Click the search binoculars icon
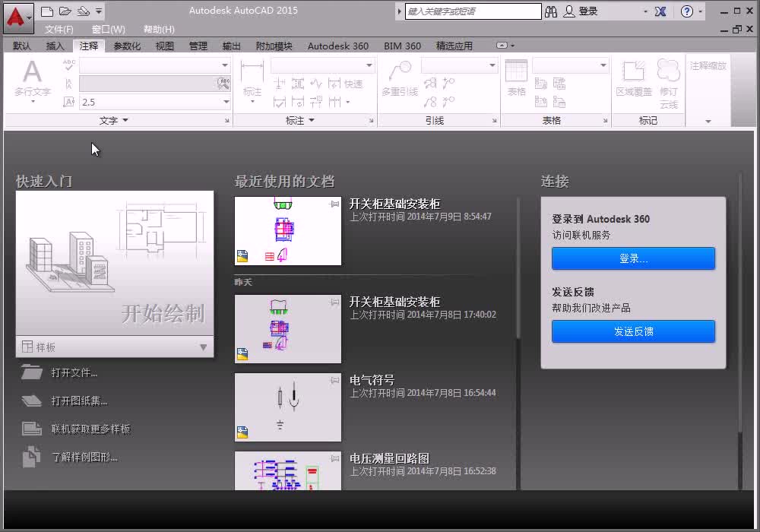 551,11
